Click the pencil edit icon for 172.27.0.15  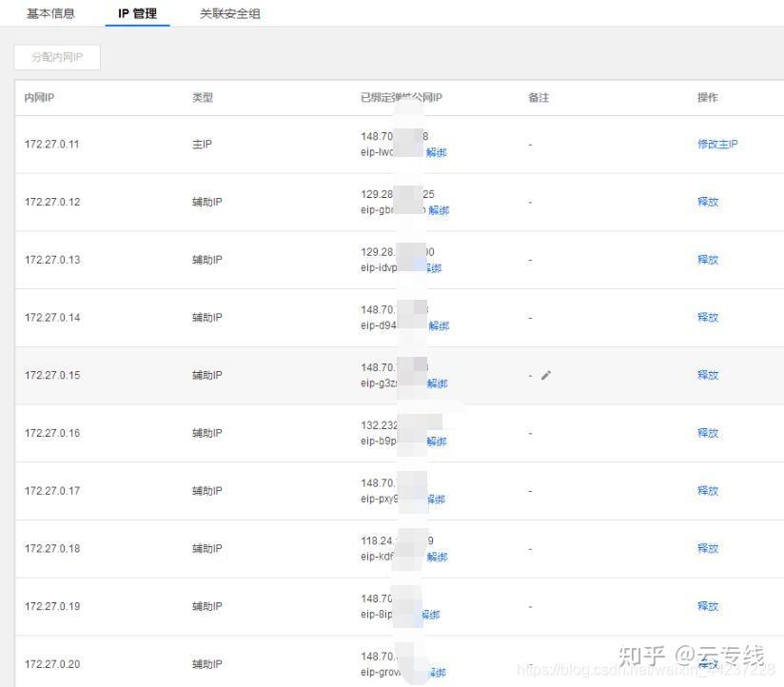[x=546, y=375]
